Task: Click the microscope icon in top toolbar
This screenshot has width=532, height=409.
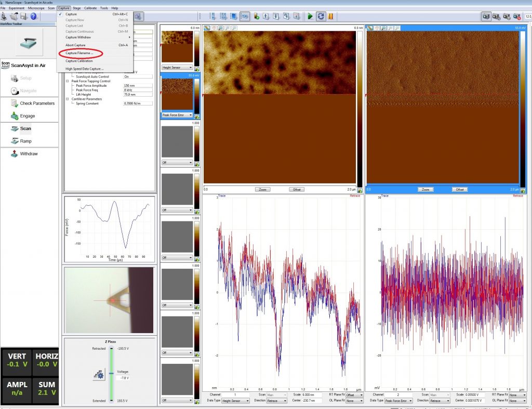Action: click(x=5, y=17)
